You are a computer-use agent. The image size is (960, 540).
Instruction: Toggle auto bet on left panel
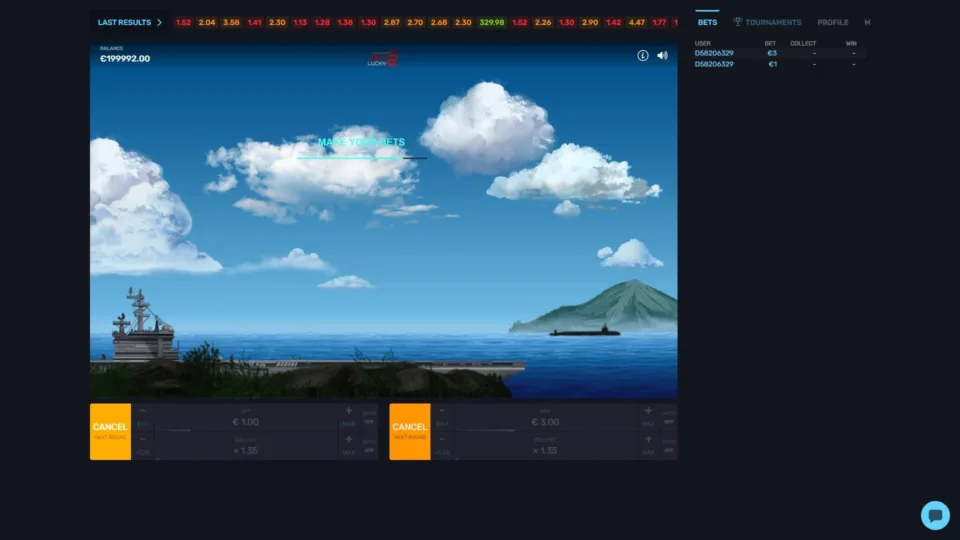point(369,421)
